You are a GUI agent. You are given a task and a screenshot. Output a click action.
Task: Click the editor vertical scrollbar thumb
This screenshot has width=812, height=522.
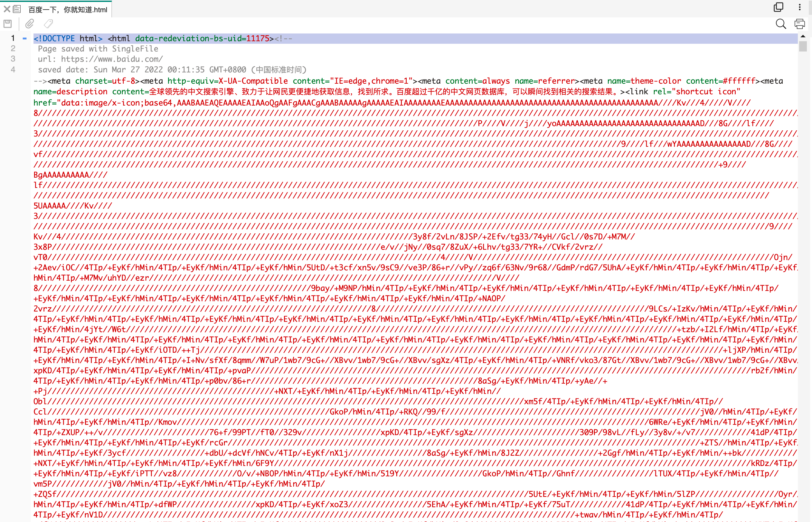pos(803,46)
